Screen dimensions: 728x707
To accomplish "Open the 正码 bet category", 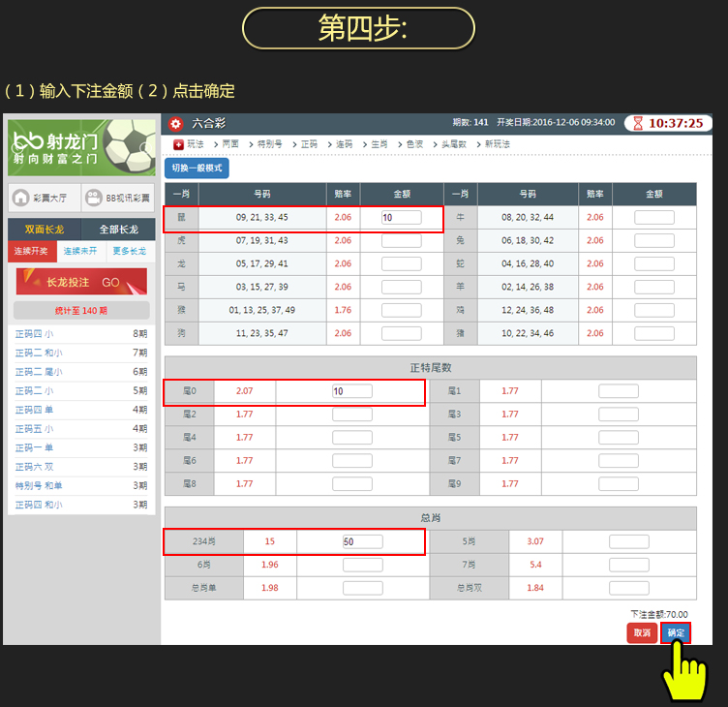I will (309, 144).
